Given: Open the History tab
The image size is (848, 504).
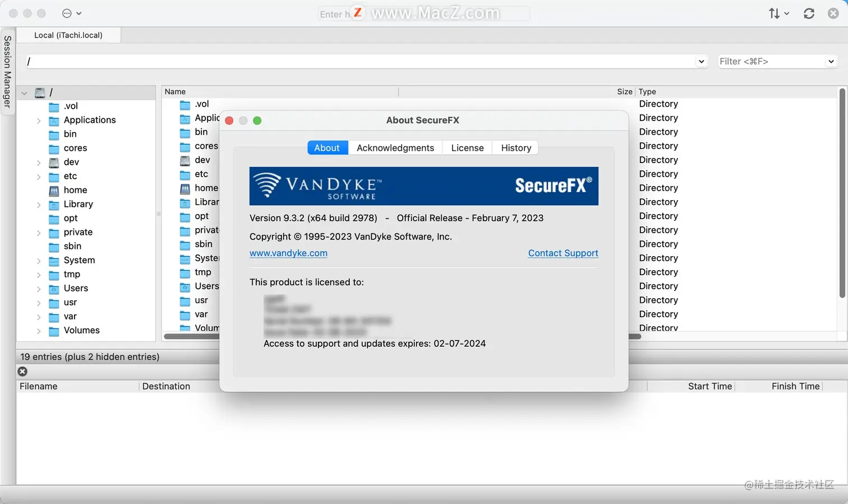Looking at the screenshot, I should tap(516, 148).
